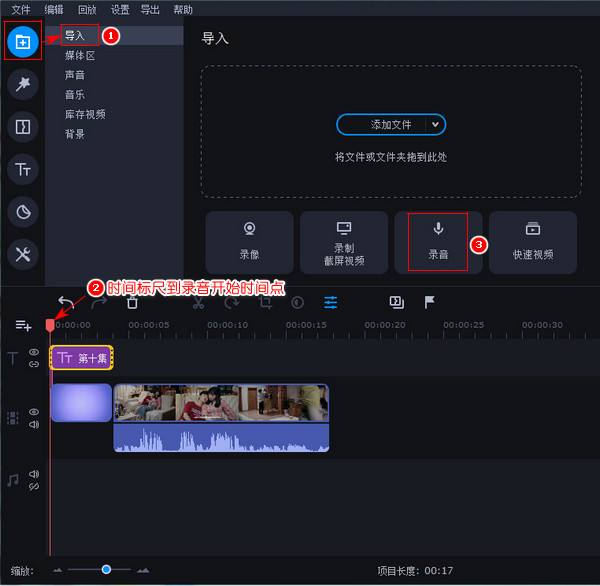This screenshot has width=600, height=586.
Task: Toggle video track visibility eye
Action: click(x=34, y=412)
